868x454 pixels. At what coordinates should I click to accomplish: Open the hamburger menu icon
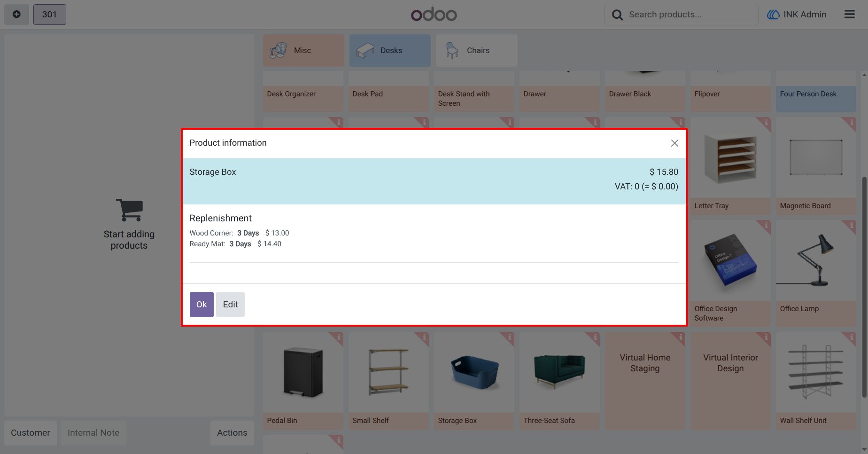[x=849, y=15]
